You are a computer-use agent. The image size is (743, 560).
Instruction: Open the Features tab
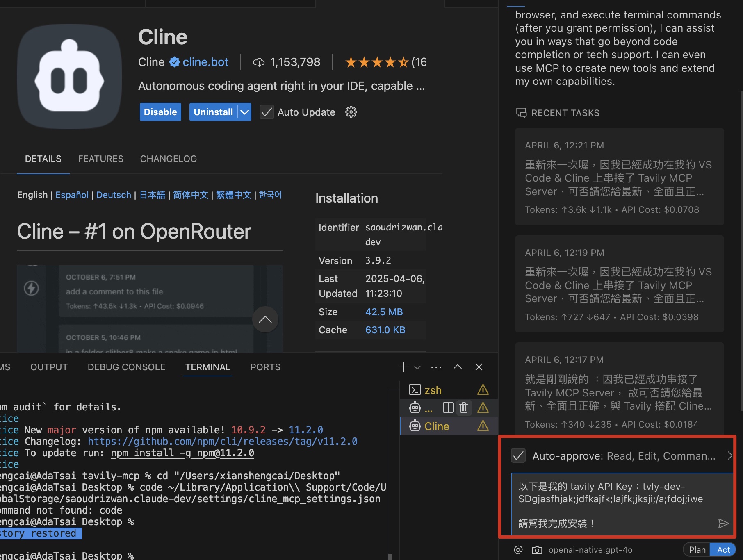coord(101,159)
